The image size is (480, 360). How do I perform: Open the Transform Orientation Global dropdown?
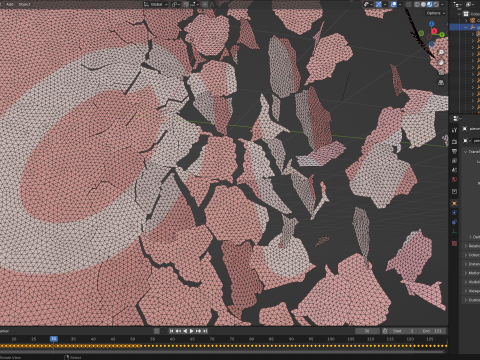[156, 4]
